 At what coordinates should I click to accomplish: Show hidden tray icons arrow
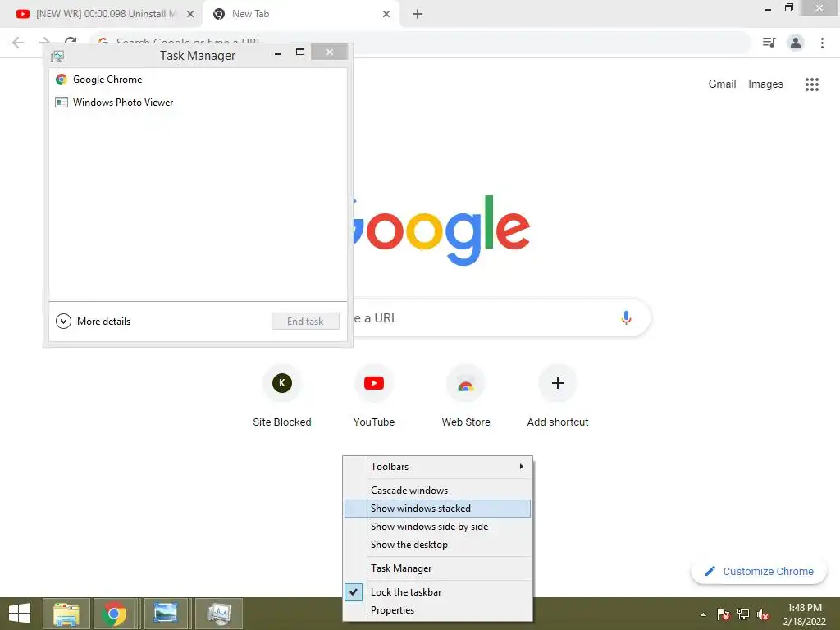coord(703,614)
